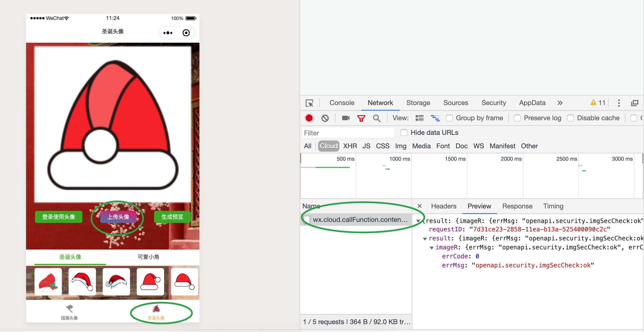
Task: Select the element inspector arrow icon
Action: tap(309, 103)
